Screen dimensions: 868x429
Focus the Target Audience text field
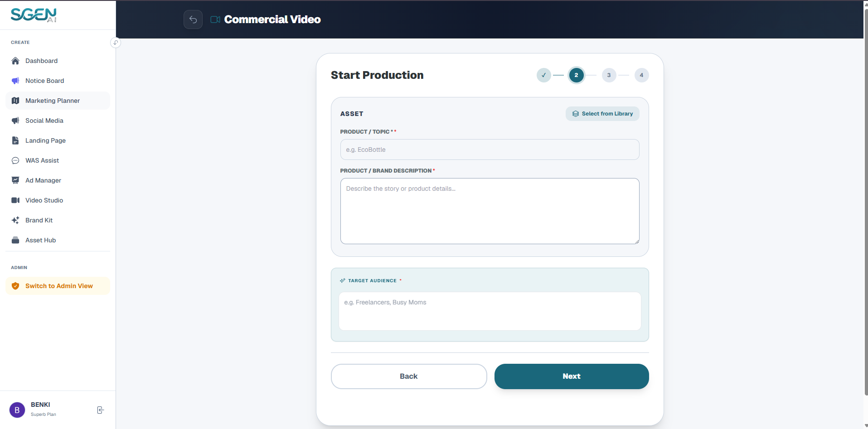pos(490,311)
